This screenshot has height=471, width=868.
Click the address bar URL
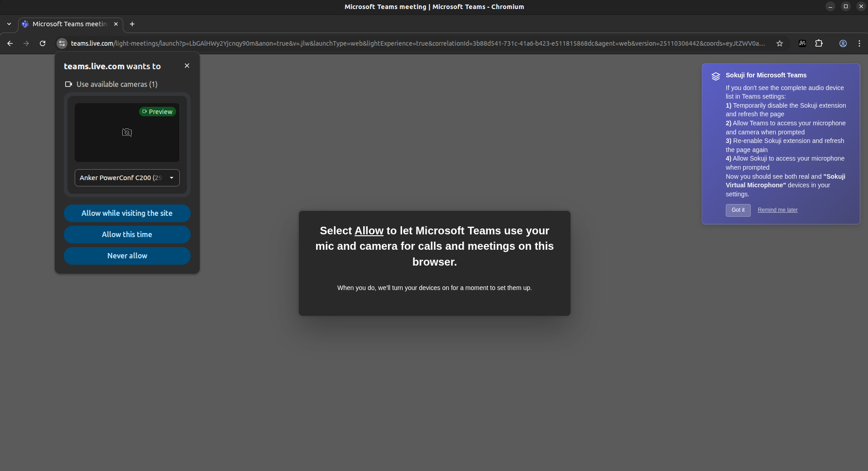tap(417, 43)
